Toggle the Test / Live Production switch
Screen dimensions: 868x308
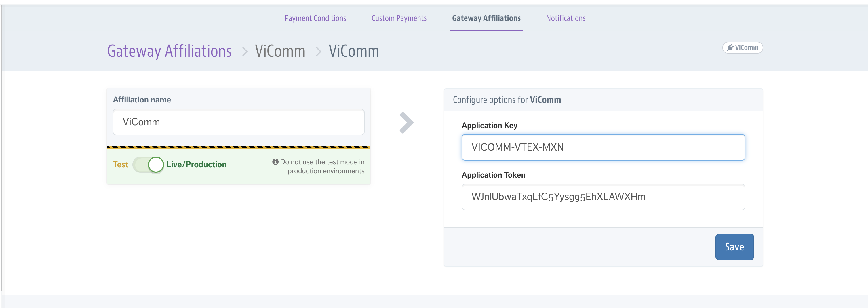point(149,165)
